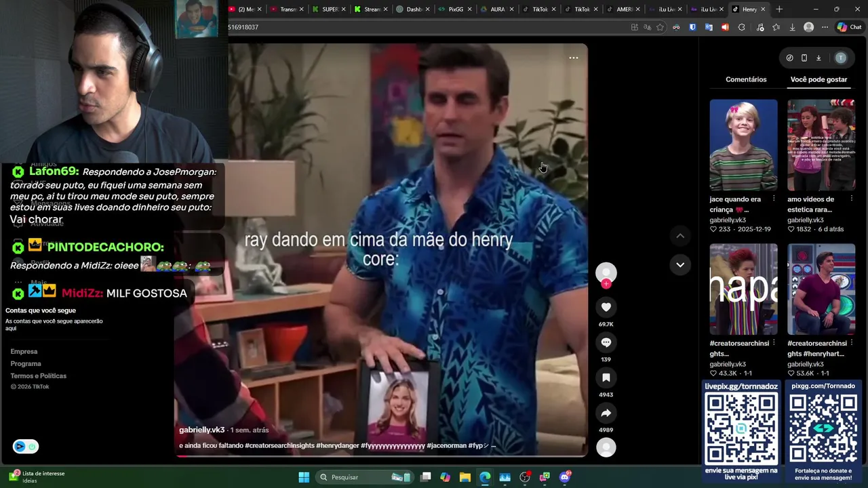Viewport: 868px width, 488px height.
Task: Like the TikTok video with heart icon
Action: tap(606, 307)
